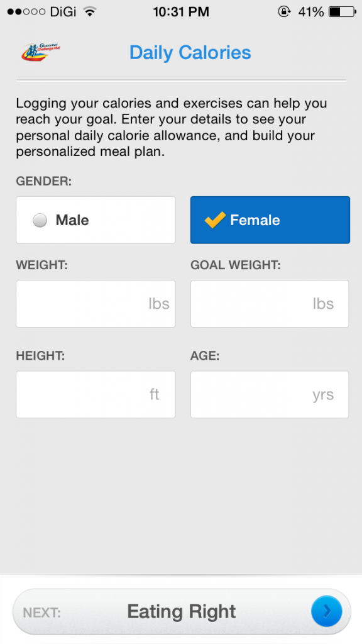Tap the battery icon in status bar
Screen dimensions: 362x644
pos(343,12)
